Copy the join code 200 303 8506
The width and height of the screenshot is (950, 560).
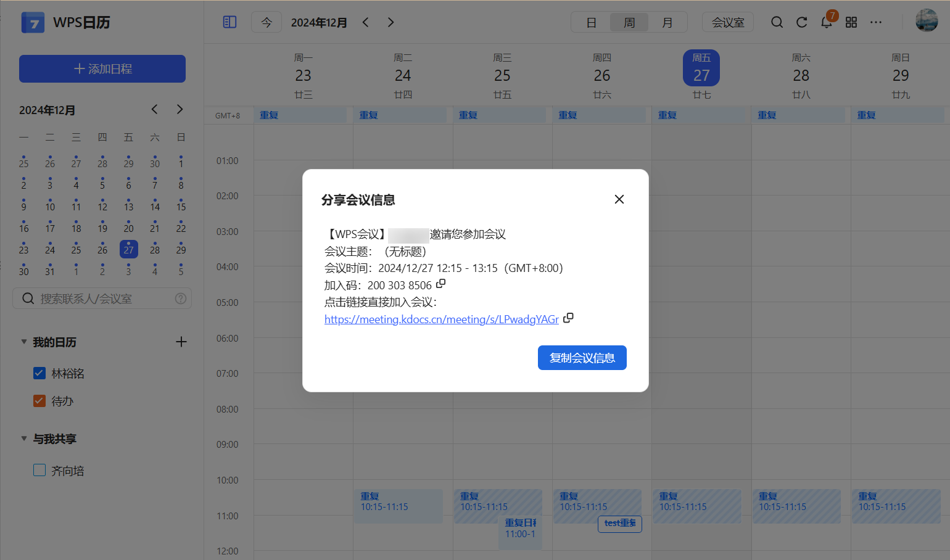(x=440, y=284)
